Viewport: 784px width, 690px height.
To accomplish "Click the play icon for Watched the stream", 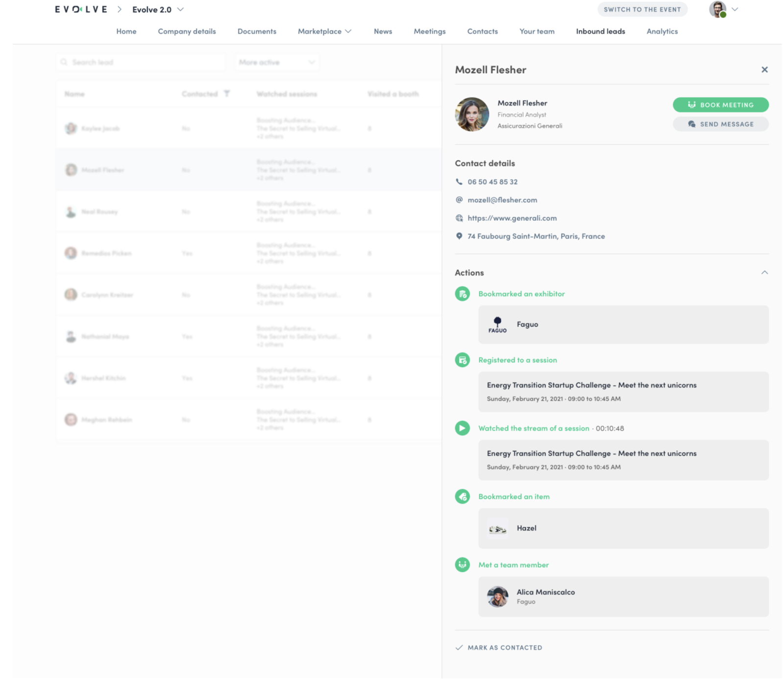I will (x=462, y=428).
